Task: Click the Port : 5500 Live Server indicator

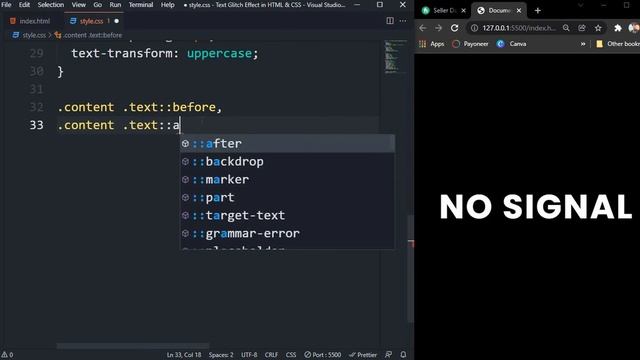Action: pos(322,355)
